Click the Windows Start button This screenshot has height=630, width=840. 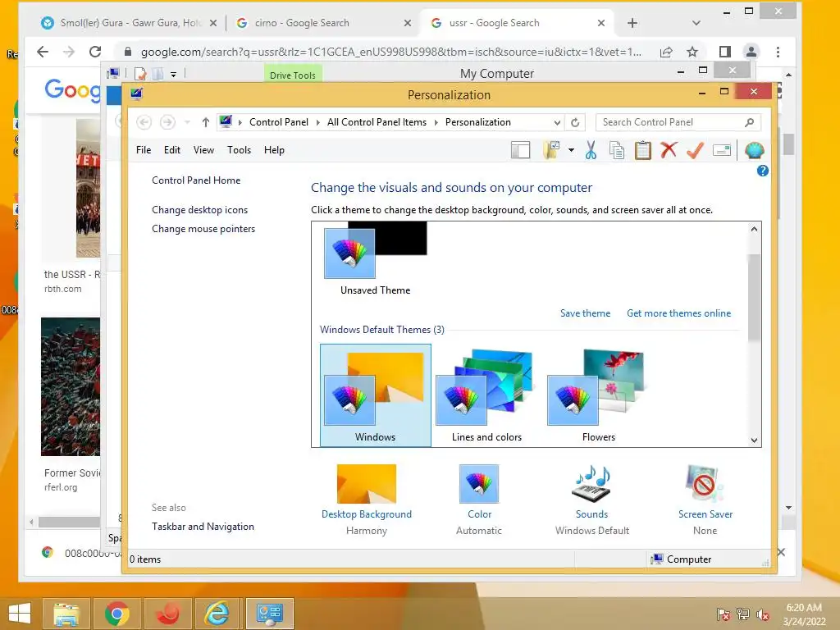20,613
